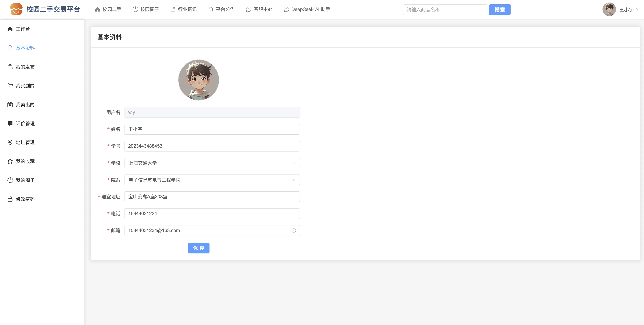Go to the 校园圈子 nav item
644x325 pixels.
tap(146, 9)
